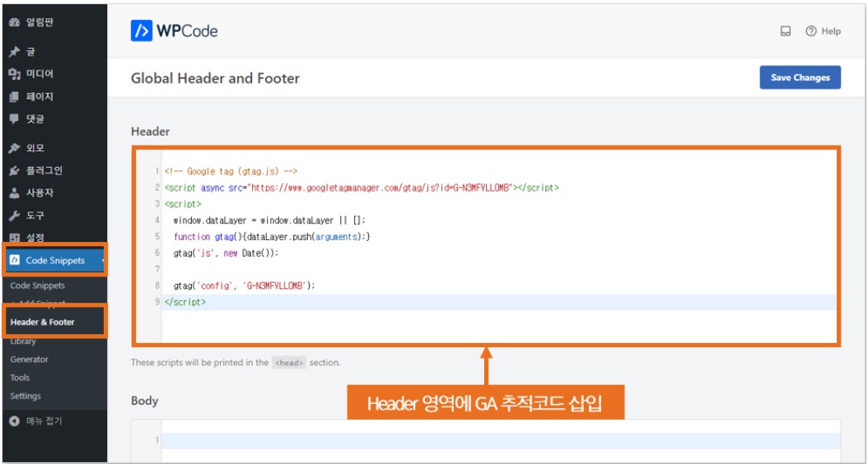868x464 pixels.
Task: Click the opening <script> tag on line 3
Action: click(183, 204)
